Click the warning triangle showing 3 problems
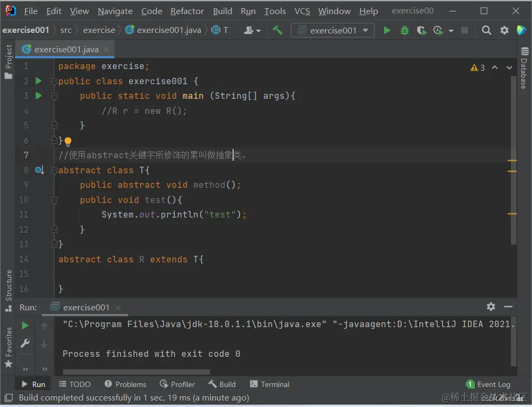 click(478, 67)
